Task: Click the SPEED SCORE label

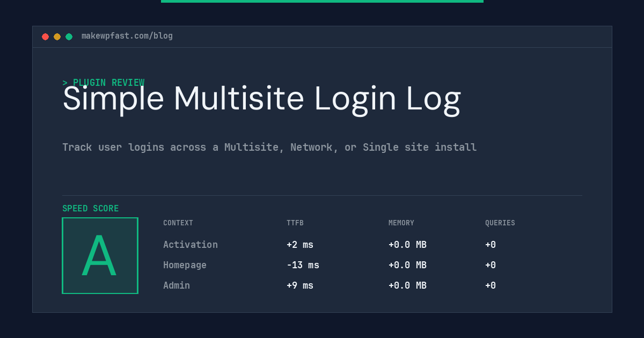Action: pyautogui.click(x=91, y=209)
